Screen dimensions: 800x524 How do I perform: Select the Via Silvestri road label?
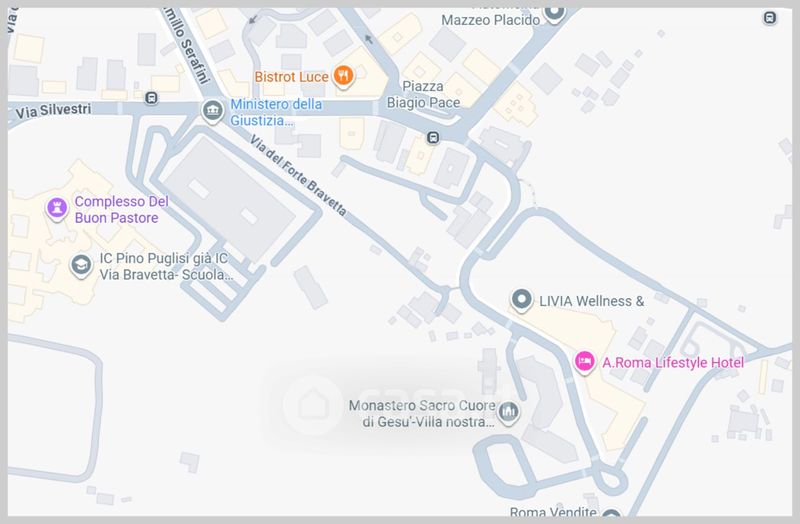tap(53, 111)
